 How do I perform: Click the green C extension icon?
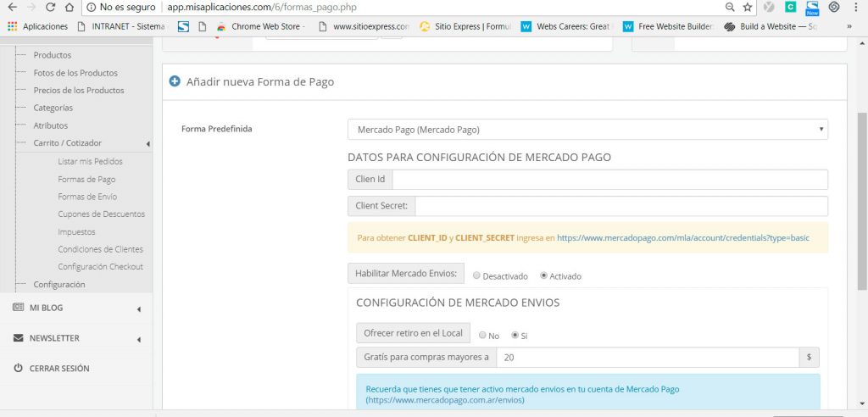(x=791, y=7)
